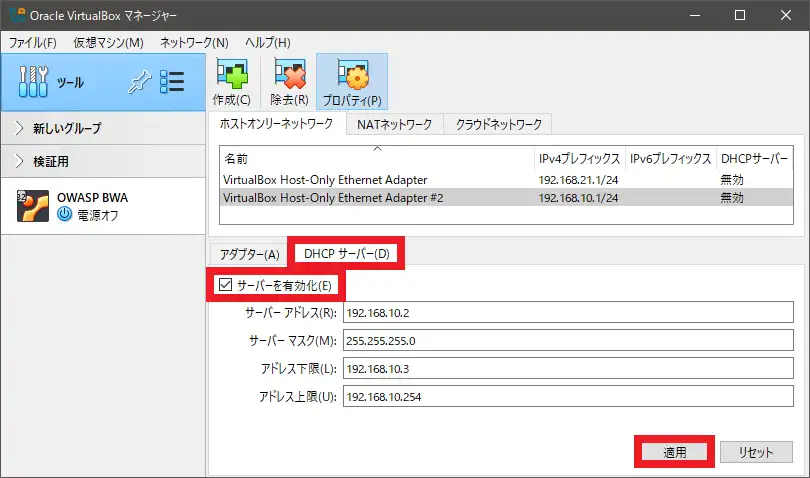
Task: Switch to the ホストオンリーネットワーク tab
Action: [276, 124]
